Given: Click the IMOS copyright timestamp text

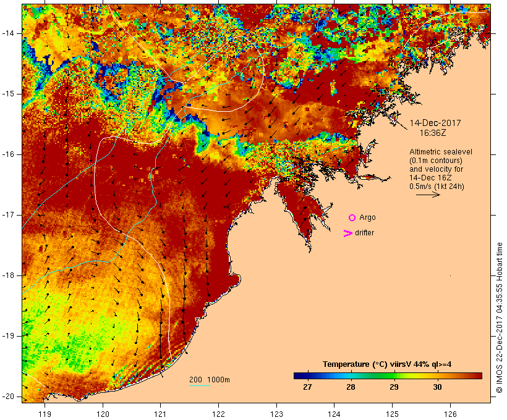Looking at the screenshot, I should coord(500,318).
